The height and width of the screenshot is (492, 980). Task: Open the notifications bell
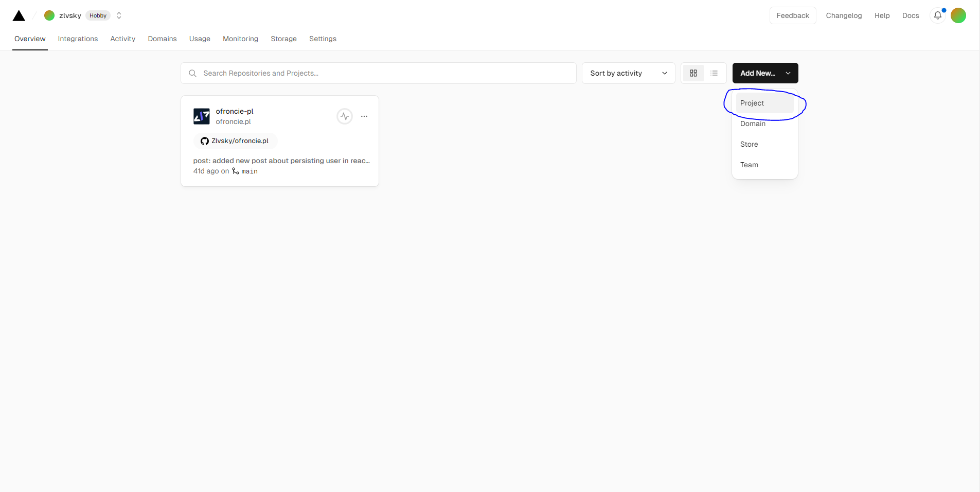click(x=938, y=15)
